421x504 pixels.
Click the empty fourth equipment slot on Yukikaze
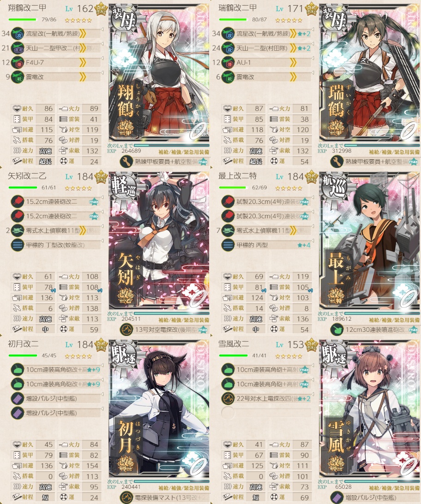[266, 413]
